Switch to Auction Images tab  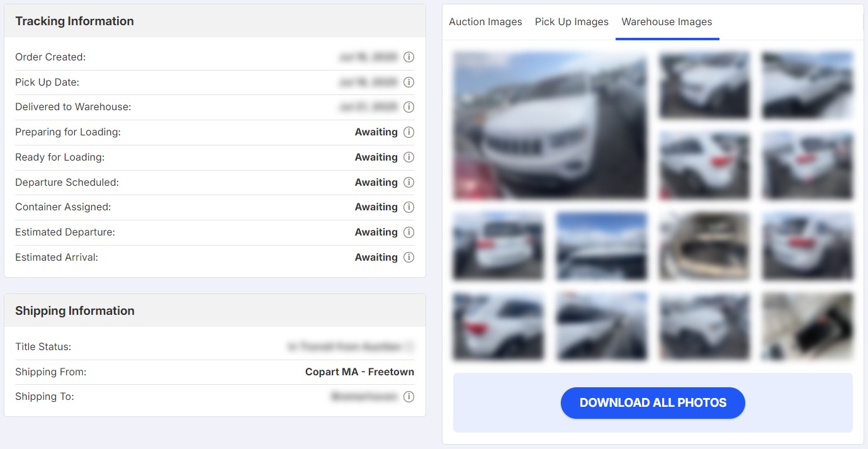click(x=485, y=22)
